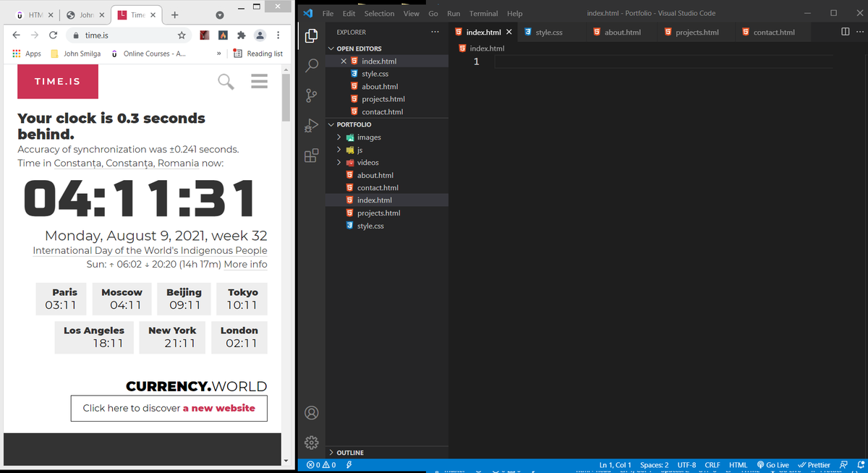Open the Manage gear menu in VS Code
The height and width of the screenshot is (473, 868).
tap(312, 442)
